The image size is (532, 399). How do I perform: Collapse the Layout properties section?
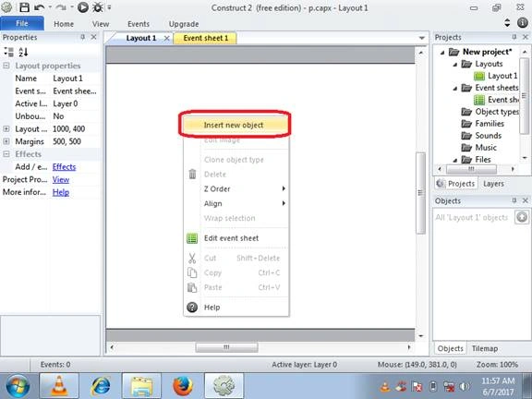6,66
